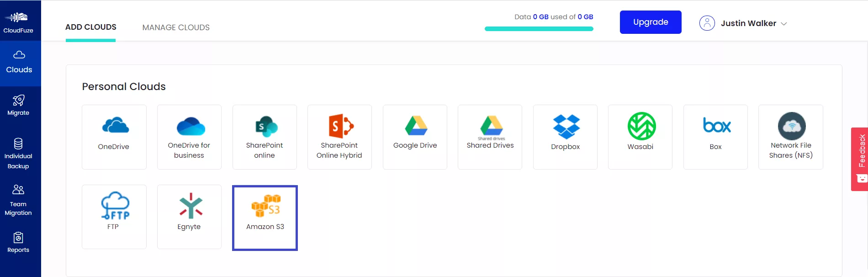Image resolution: width=868 pixels, height=277 pixels.
Task: Select the Wasabi cloud tile
Action: [640, 137]
